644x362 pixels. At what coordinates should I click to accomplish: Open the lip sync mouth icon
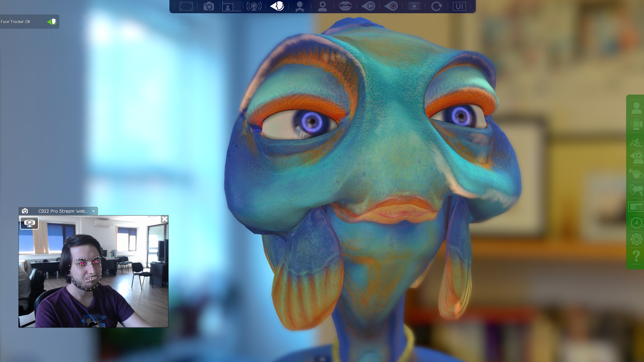(x=346, y=6)
